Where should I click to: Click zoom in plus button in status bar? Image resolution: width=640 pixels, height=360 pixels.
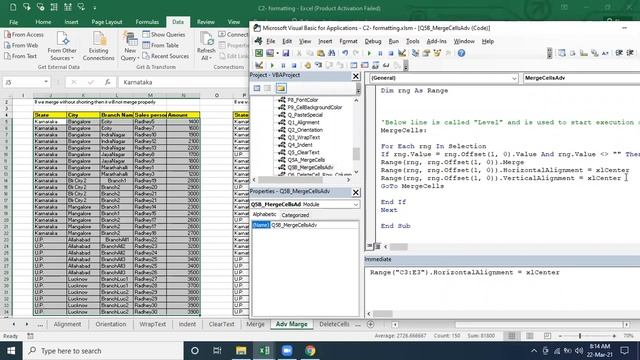click(614, 336)
